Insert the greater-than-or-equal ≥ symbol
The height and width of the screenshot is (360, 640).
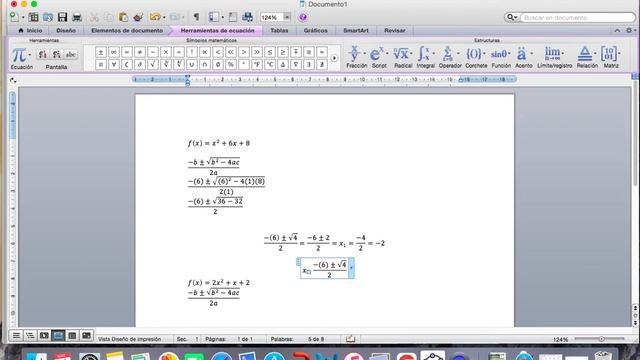coord(283,52)
